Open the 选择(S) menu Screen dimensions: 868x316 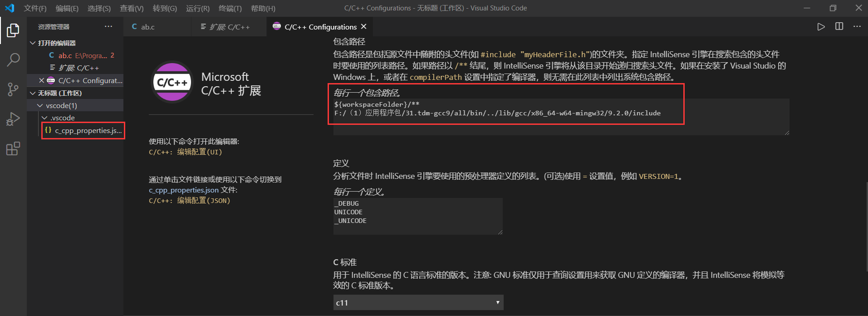[x=99, y=8]
